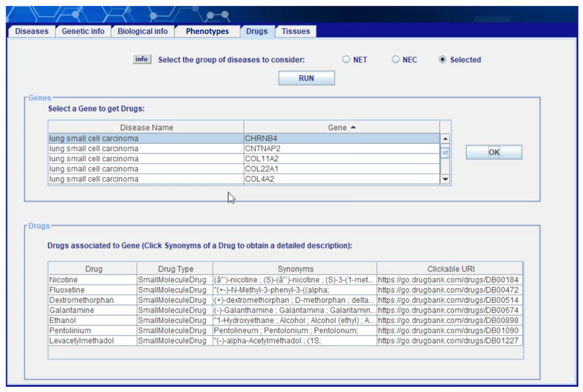Sort by Synonyms column header
This screenshot has height=392, width=583.
295,269
